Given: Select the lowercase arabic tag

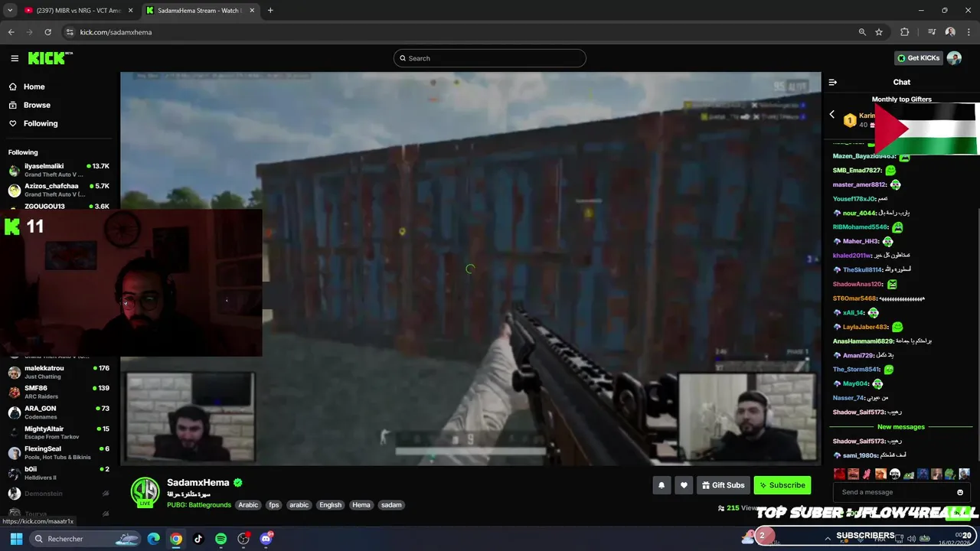Looking at the screenshot, I should [299, 505].
